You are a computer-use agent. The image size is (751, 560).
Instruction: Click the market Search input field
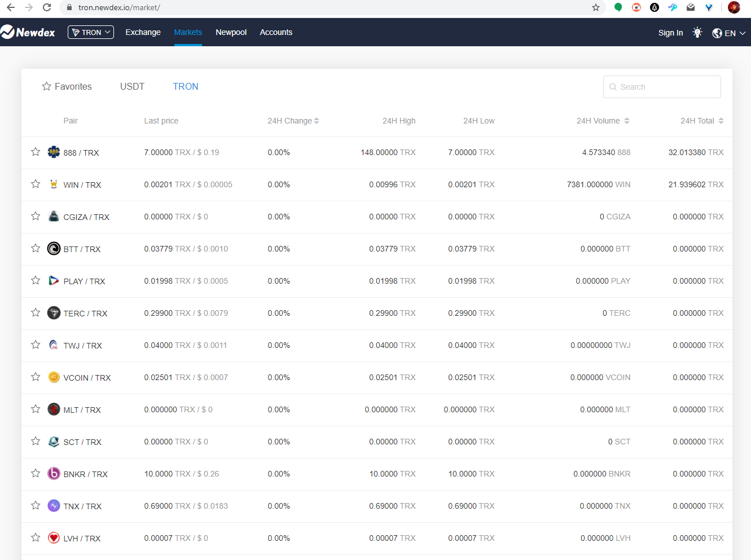(662, 87)
